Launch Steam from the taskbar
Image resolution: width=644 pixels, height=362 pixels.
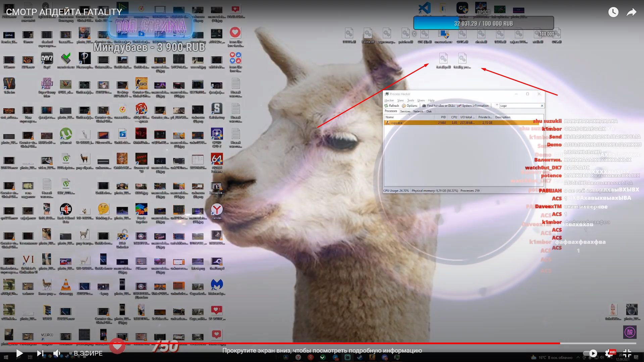coord(359,358)
